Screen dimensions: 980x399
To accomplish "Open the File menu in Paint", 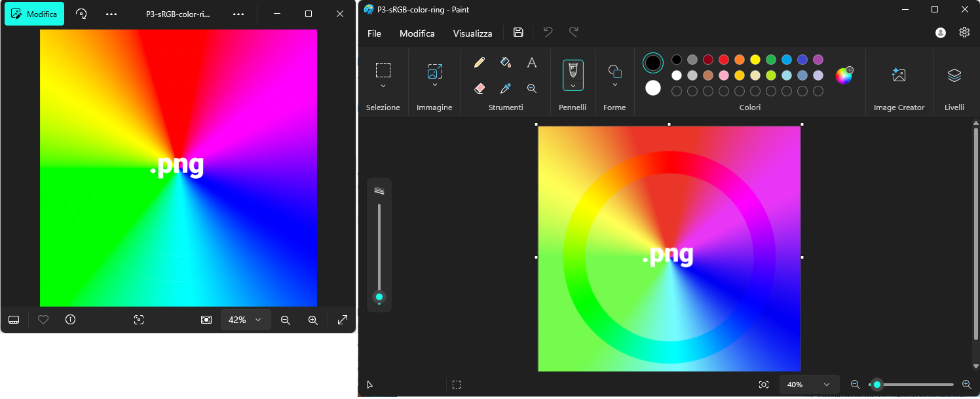I will tap(374, 33).
